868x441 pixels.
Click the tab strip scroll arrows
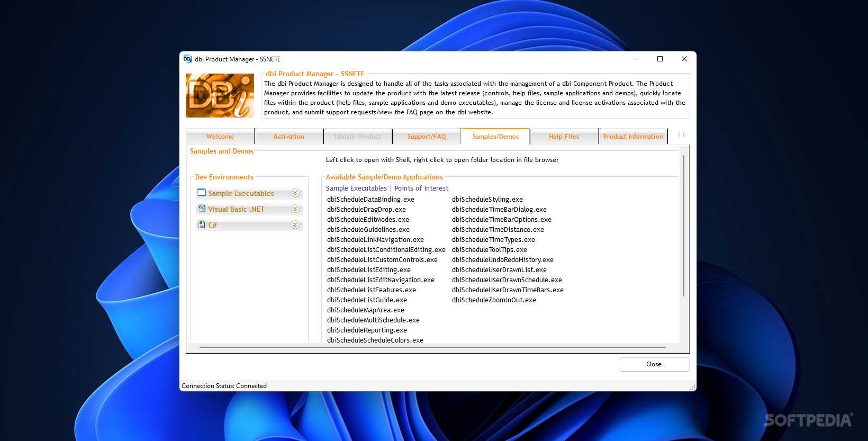[681, 135]
